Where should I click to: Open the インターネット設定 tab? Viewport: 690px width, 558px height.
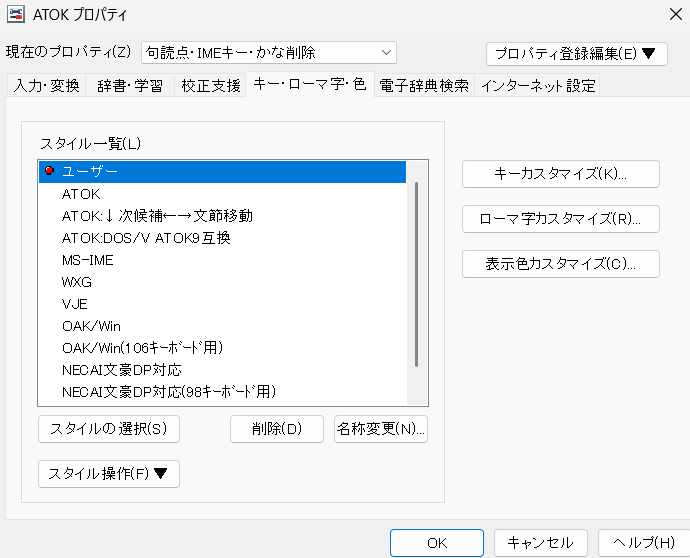point(538,85)
